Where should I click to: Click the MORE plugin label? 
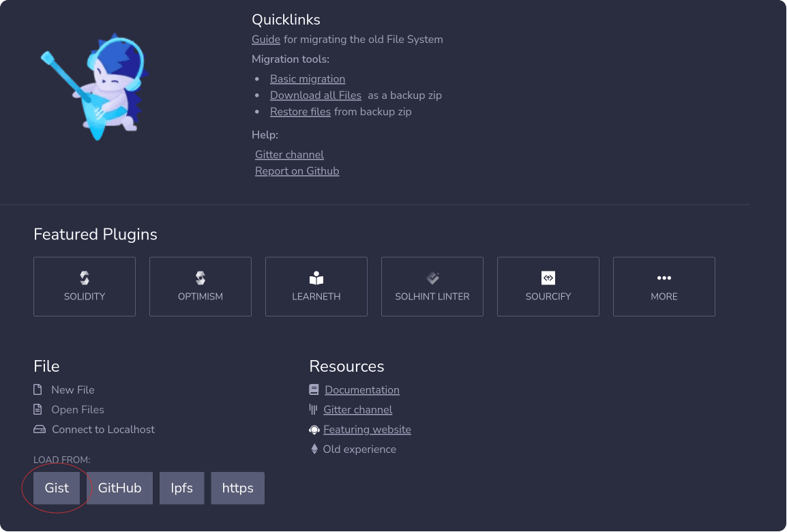[664, 297]
